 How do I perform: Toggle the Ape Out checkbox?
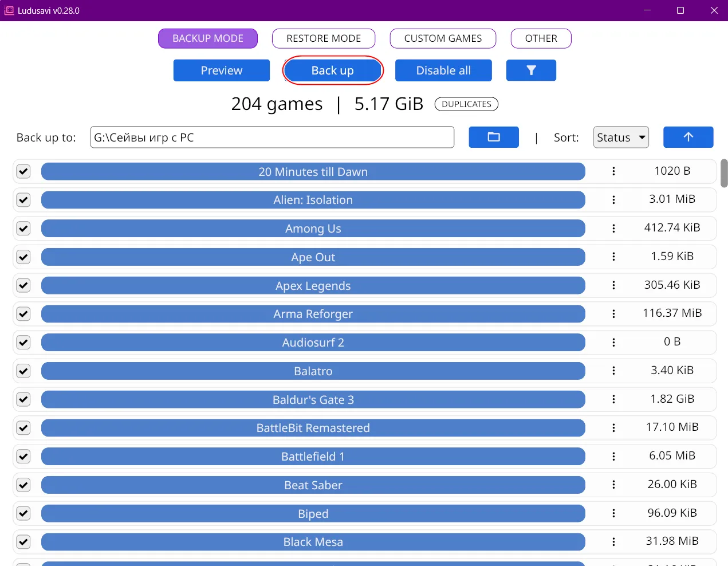click(23, 257)
